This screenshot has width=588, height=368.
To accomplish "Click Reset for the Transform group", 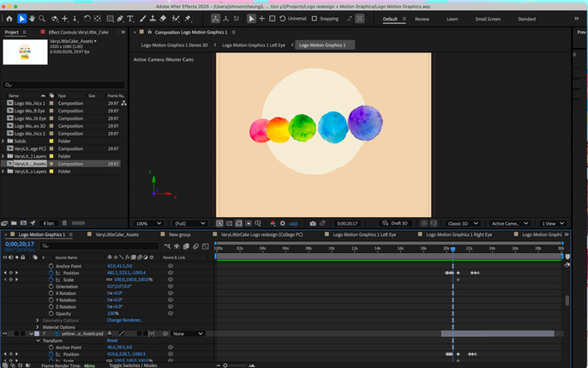I will 112,341.
